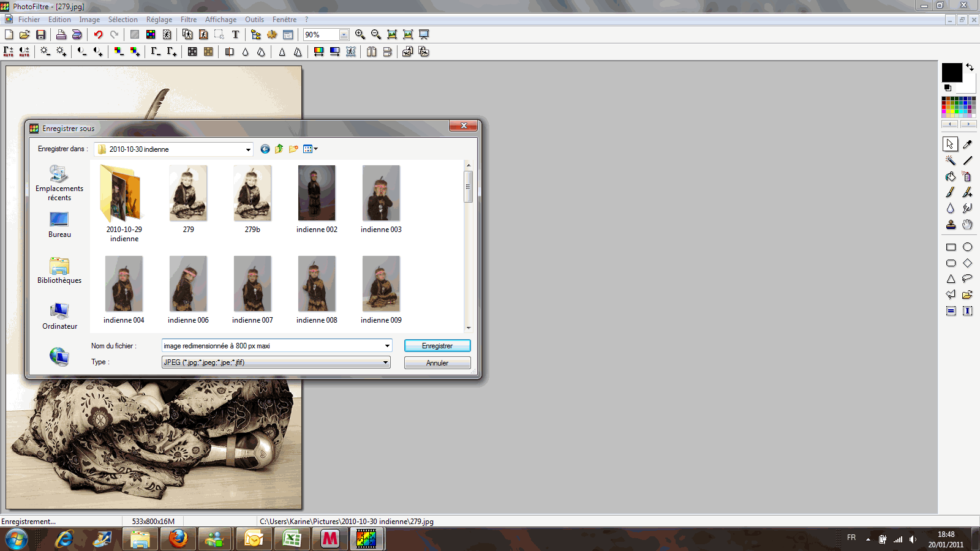Increase brightness with the sun plus icon

coord(61,51)
